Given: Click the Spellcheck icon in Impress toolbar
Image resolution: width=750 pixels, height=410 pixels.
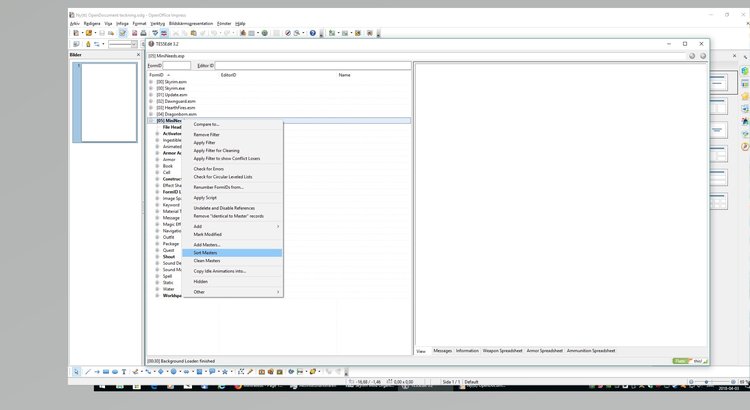Looking at the screenshot, I should (155, 33).
